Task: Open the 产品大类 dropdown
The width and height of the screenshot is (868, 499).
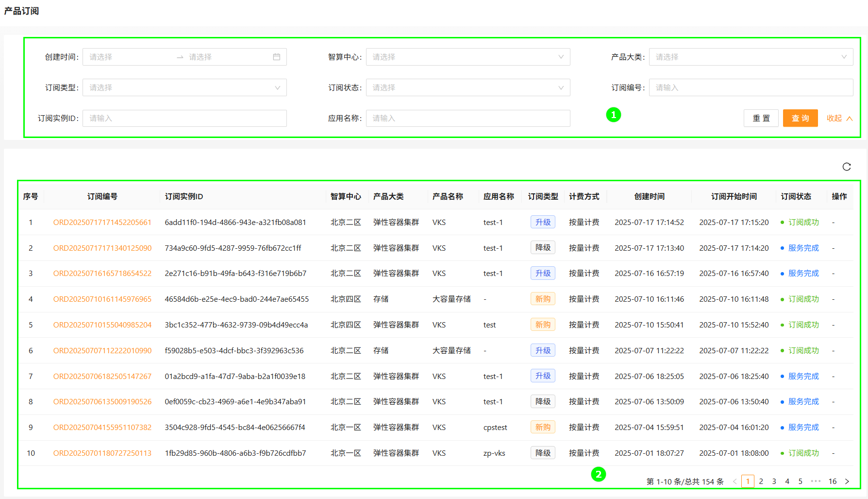Action: pyautogui.click(x=751, y=57)
